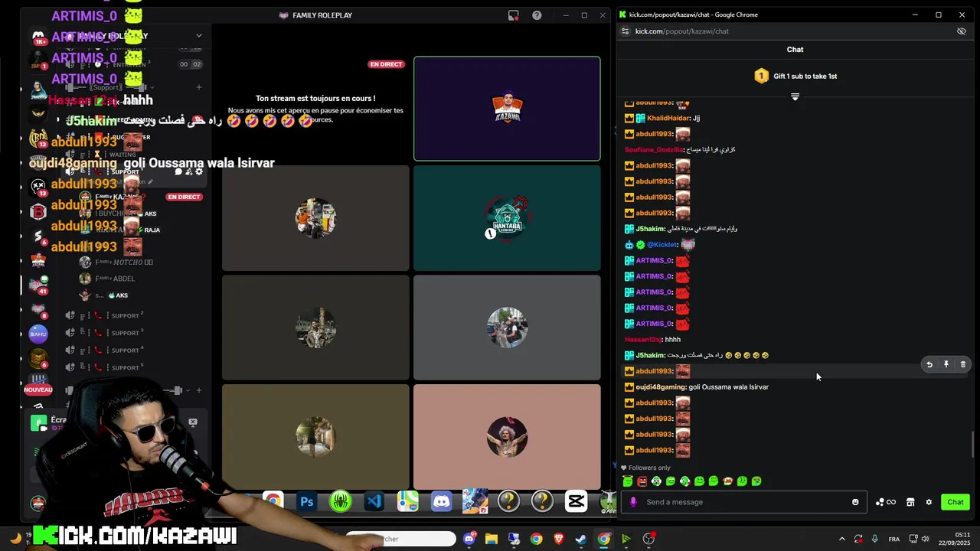Click the chat panel scrollbar

(x=973, y=442)
